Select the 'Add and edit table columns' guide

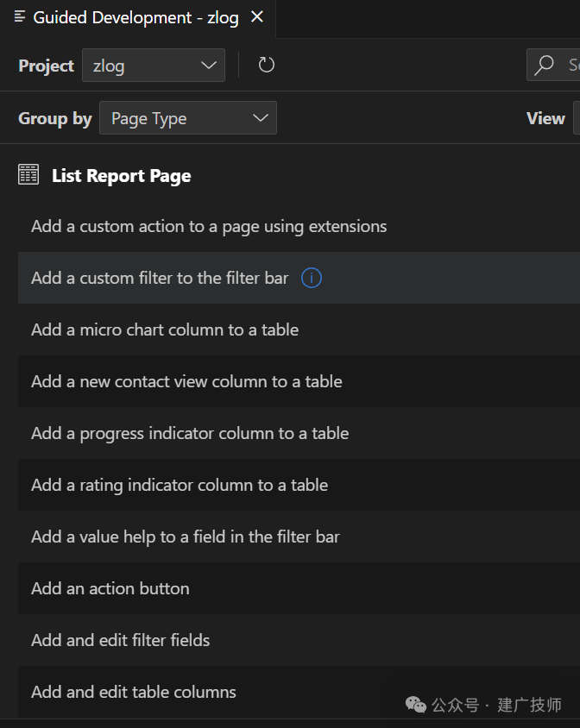click(x=299, y=693)
